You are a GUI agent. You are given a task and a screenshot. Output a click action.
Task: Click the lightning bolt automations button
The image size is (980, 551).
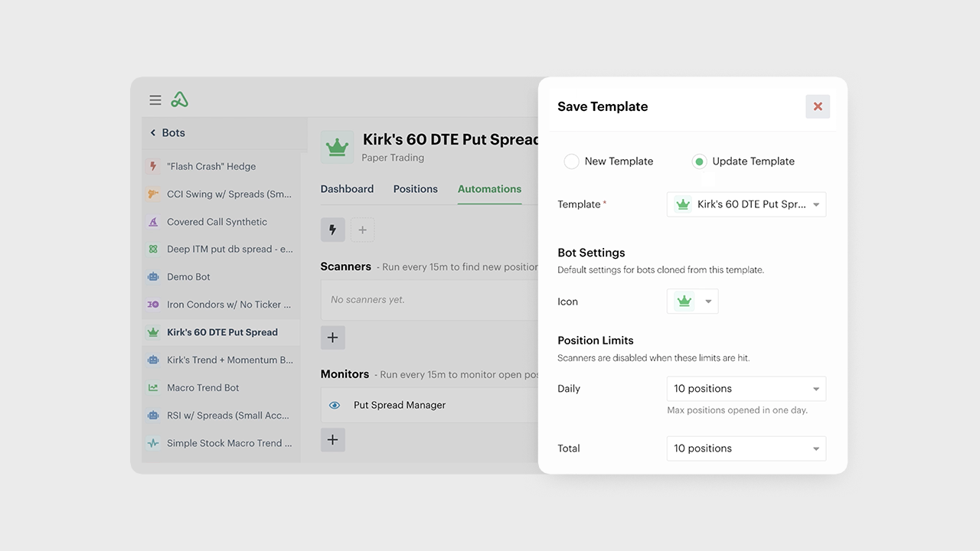(332, 230)
